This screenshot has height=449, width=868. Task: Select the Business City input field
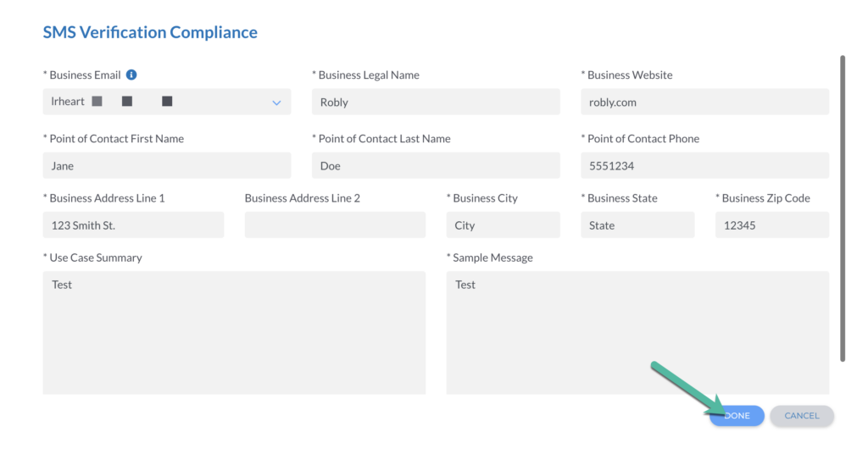503,225
